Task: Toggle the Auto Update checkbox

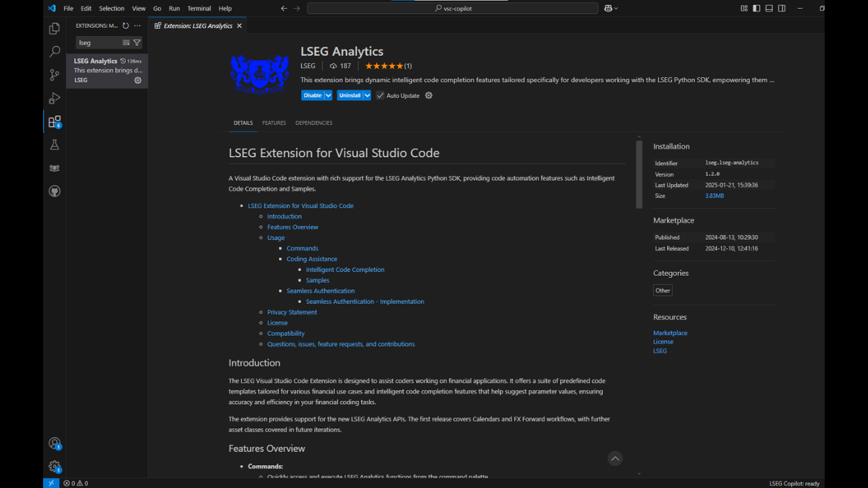Action: coord(380,95)
